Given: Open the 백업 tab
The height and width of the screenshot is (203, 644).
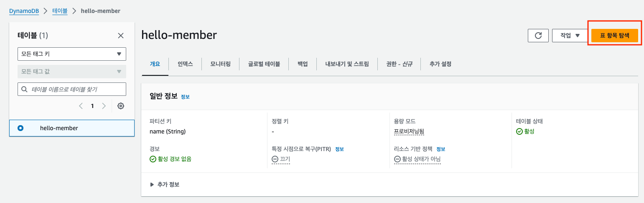Looking at the screenshot, I should point(303,64).
